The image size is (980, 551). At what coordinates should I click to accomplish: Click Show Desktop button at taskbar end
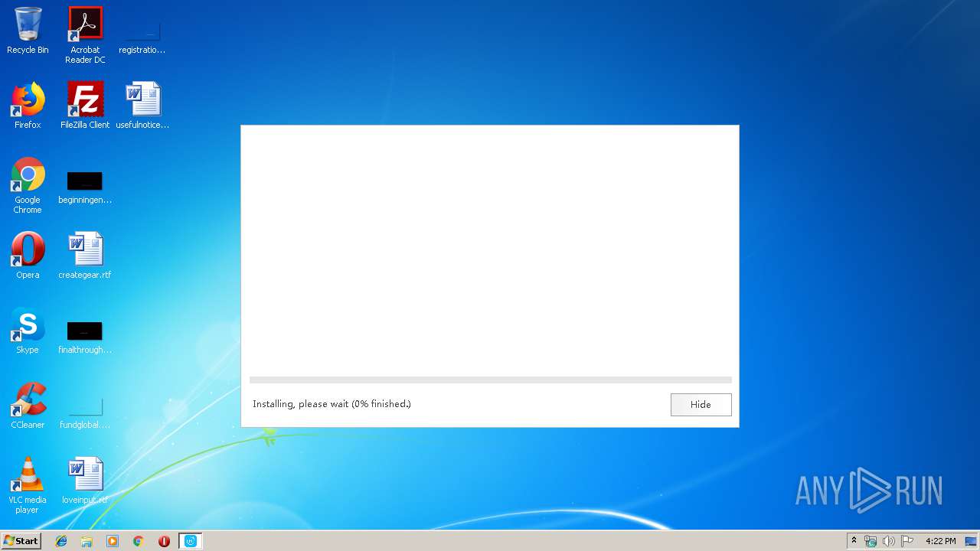(972, 541)
